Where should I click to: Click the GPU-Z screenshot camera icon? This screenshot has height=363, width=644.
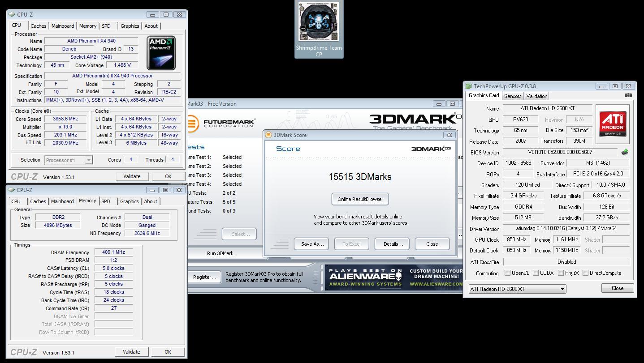click(x=628, y=95)
